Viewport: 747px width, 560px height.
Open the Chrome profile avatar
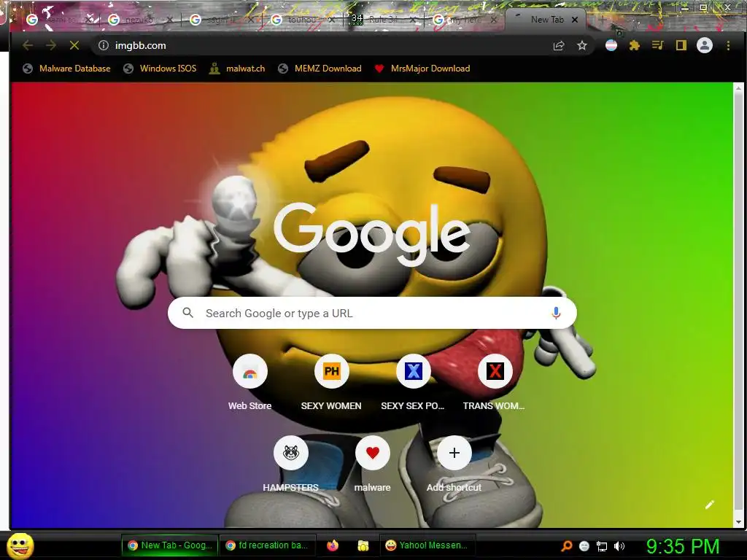point(705,45)
